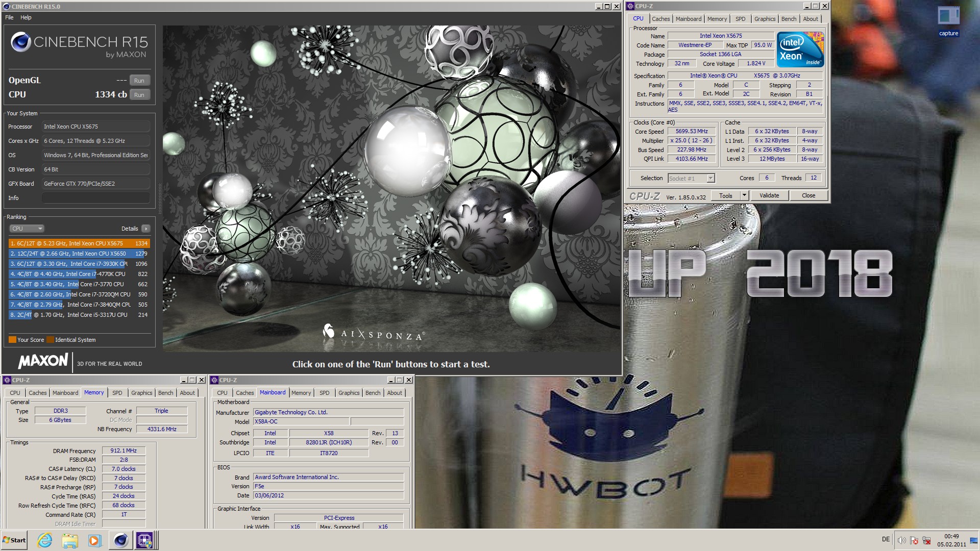
Task: Run the OpenGL benchmark
Action: (x=139, y=81)
